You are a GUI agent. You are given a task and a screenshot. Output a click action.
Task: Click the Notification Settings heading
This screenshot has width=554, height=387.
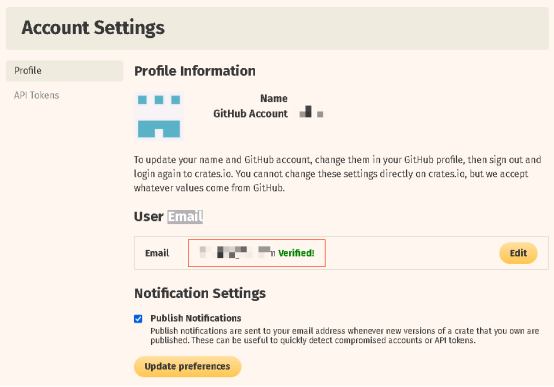pos(200,293)
